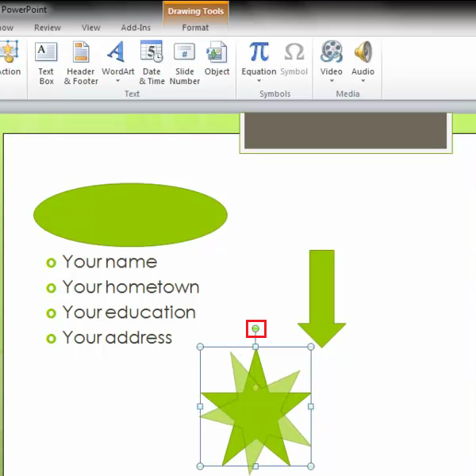Insert Date & Time

point(152,63)
